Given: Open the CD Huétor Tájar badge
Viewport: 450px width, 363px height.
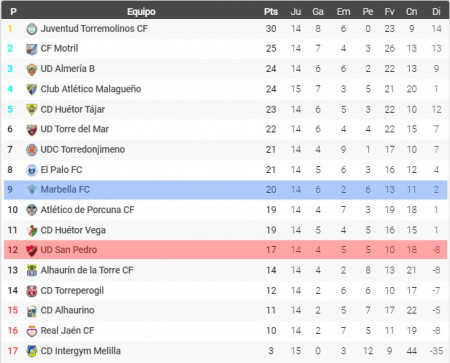Looking at the screenshot, I should point(32,110).
